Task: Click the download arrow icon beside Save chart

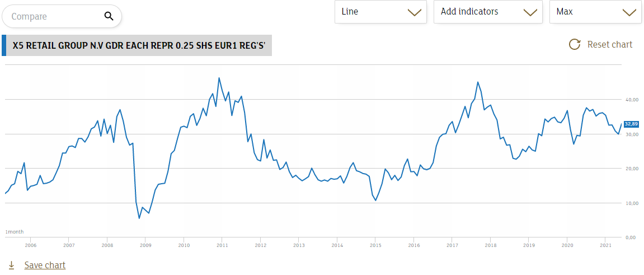Action: pos(12,265)
